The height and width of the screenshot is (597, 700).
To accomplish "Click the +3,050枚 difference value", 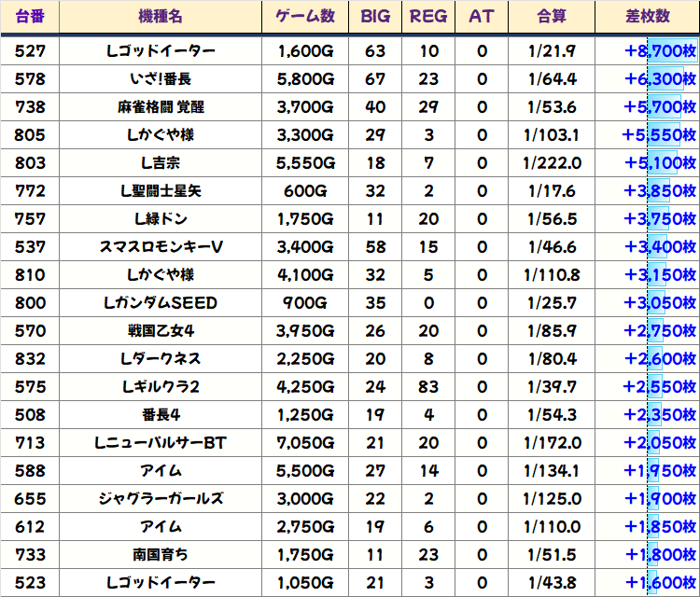I will (660, 303).
